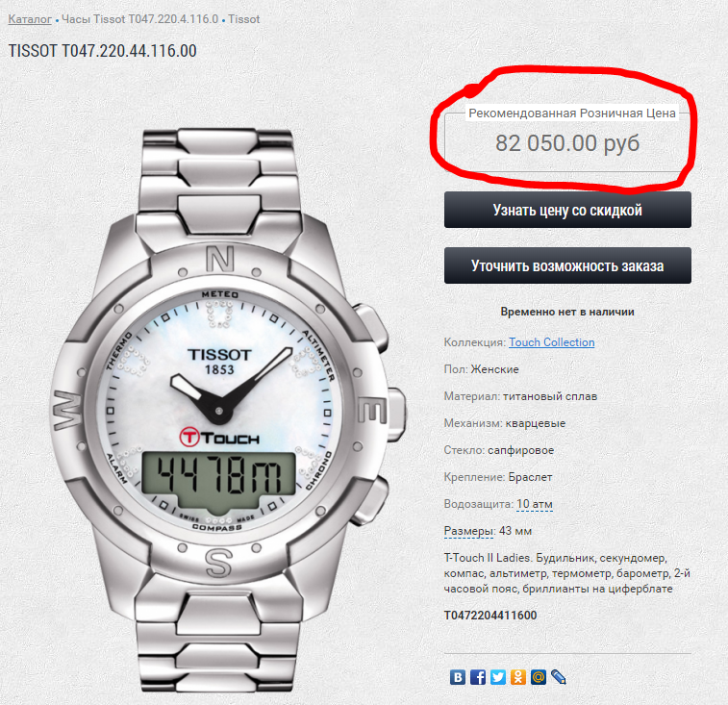Click the '10 атм' water resistance hint

pos(535,504)
